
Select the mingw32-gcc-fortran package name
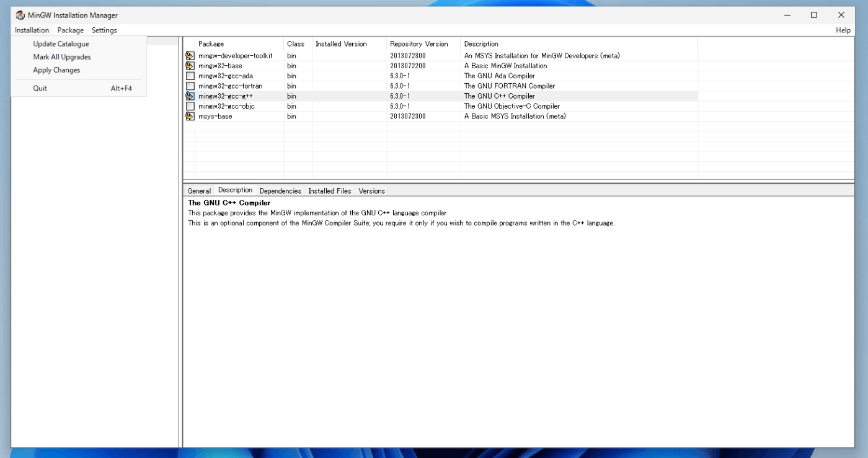(x=231, y=86)
